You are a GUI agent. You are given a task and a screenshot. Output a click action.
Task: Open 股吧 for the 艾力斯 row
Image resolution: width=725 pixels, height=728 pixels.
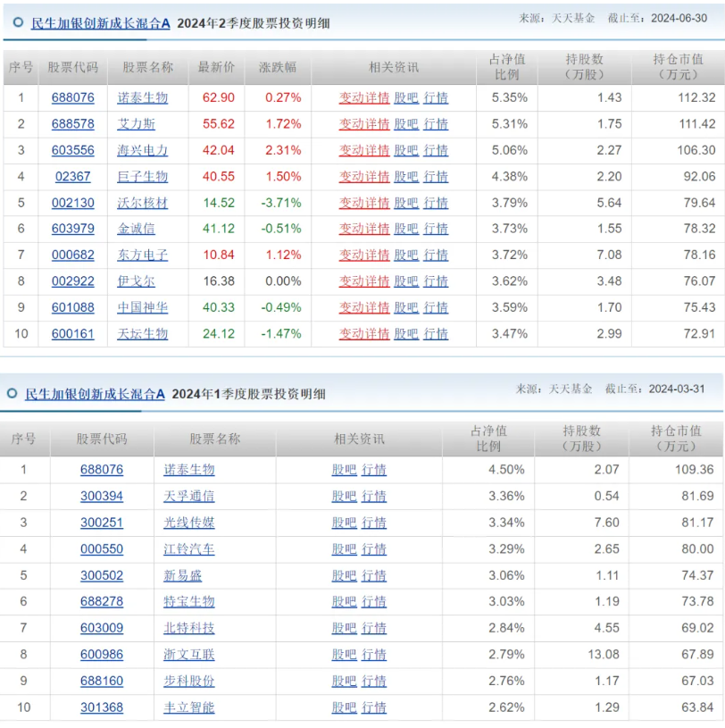[x=406, y=124]
